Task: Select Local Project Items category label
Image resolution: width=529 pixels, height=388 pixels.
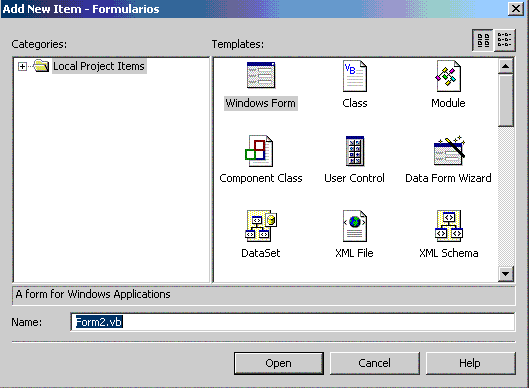Action: click(99, 66)
